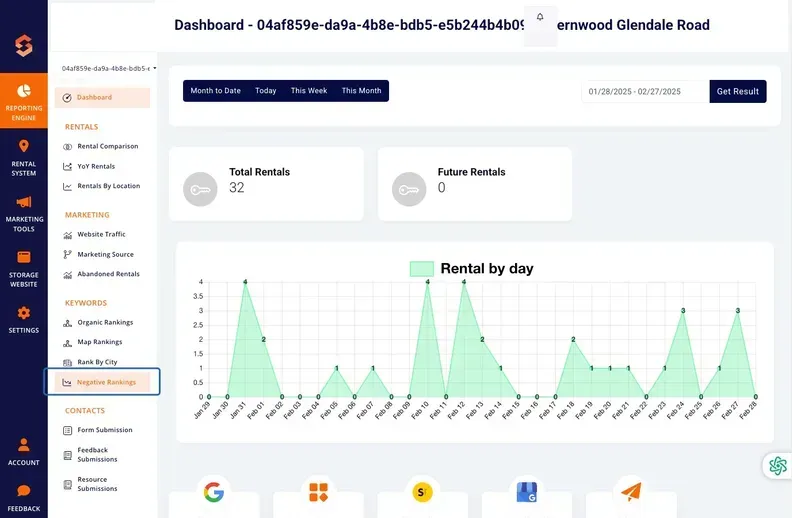
Task: Click the ChatGPT floating icon
Action: tap(778, 465)
